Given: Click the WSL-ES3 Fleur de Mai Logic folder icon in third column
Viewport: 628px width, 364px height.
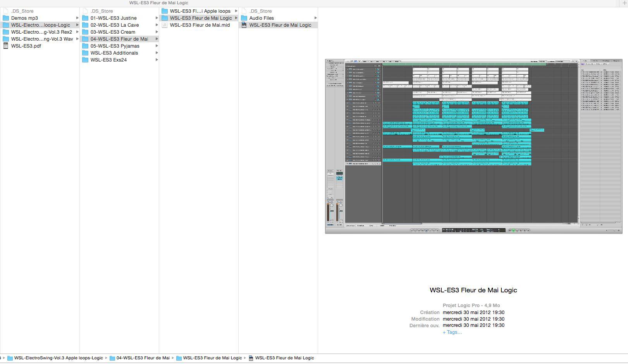Looking at the screenshot, I should (165, 18).
